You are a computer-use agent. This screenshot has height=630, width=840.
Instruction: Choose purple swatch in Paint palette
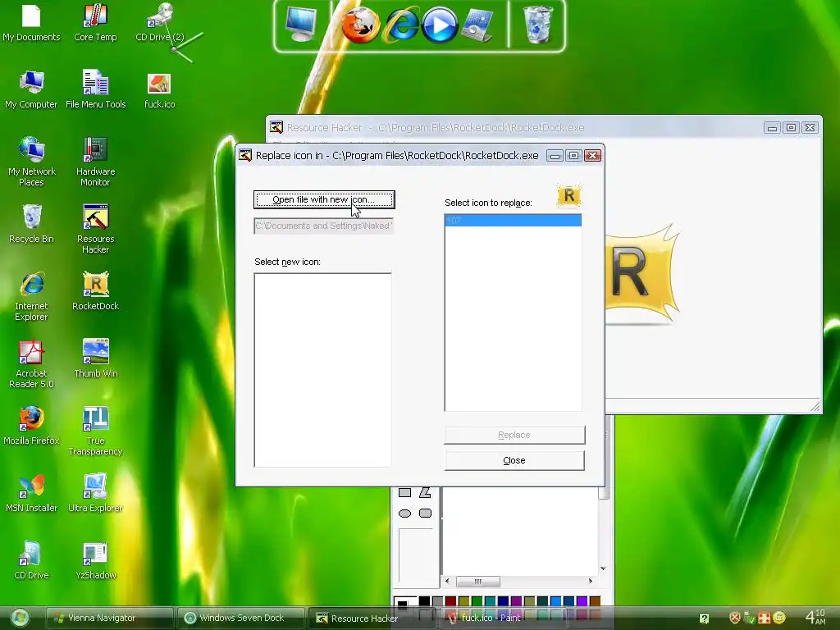[x=516, y=601]
